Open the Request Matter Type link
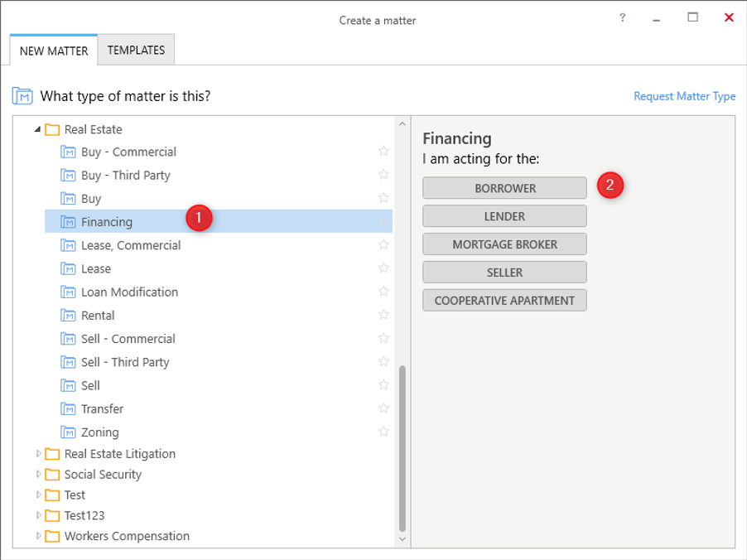 tap(685, 96)
